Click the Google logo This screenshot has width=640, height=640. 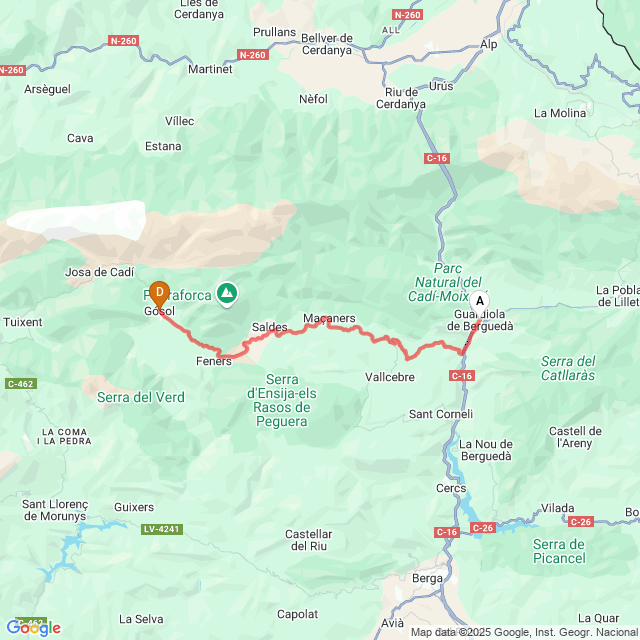click(x=33, y=628)
